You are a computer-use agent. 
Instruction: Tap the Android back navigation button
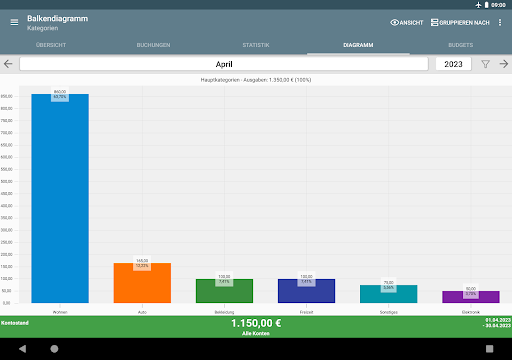click(x=22, y=349)
